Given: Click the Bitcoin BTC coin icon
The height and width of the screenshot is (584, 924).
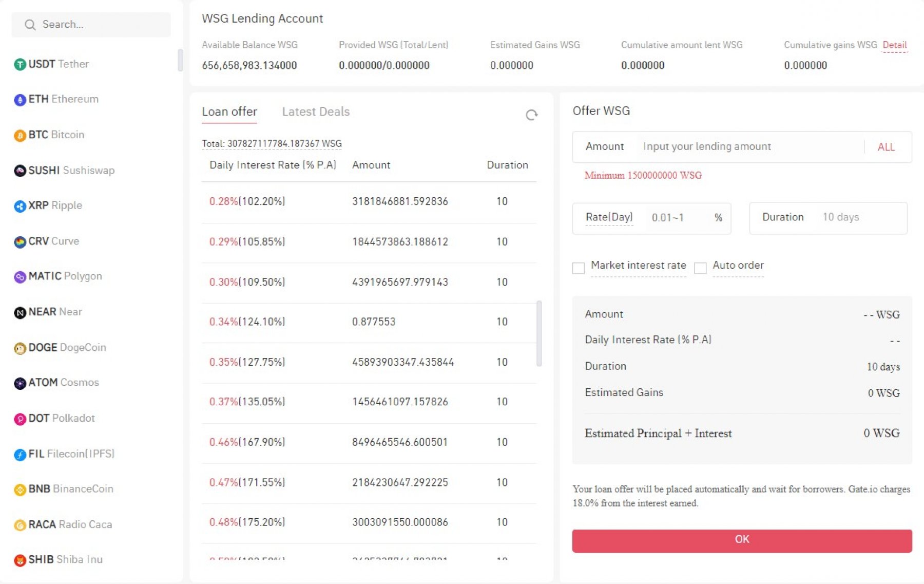Looking at the screenshot, I should click(20, 136).
